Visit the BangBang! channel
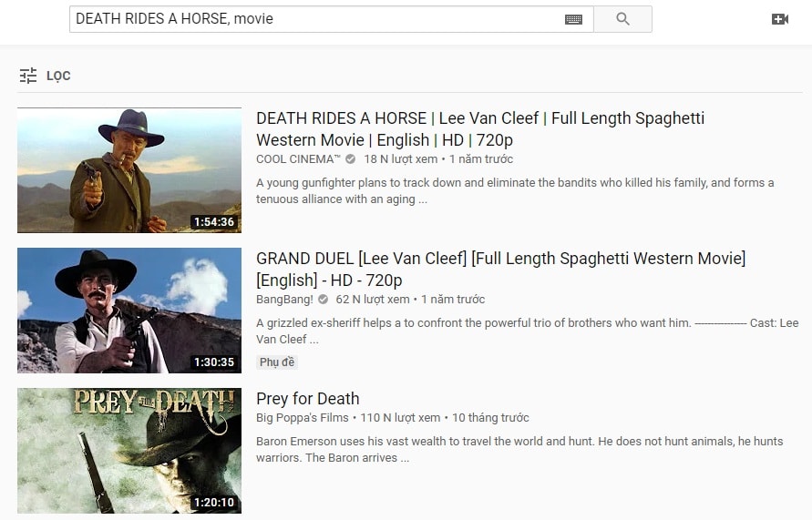 (285, 299)
